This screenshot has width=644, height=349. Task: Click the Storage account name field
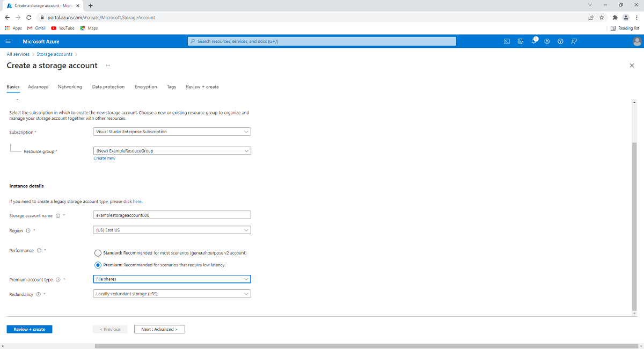172,215
